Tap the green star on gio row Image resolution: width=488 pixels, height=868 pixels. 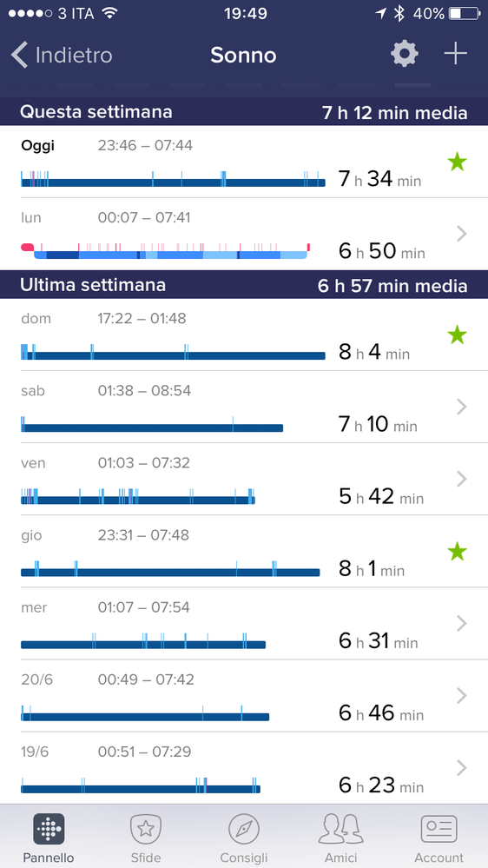[457, 552]
